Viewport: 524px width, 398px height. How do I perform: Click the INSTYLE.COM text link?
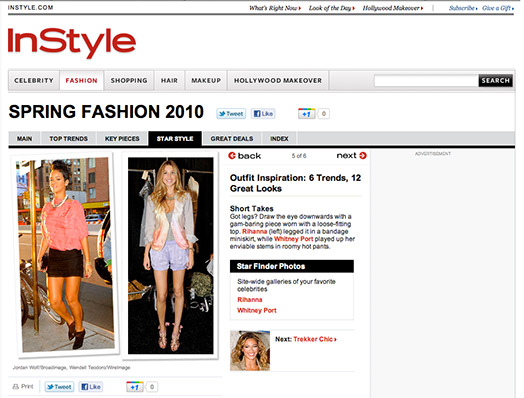point(30,7)
